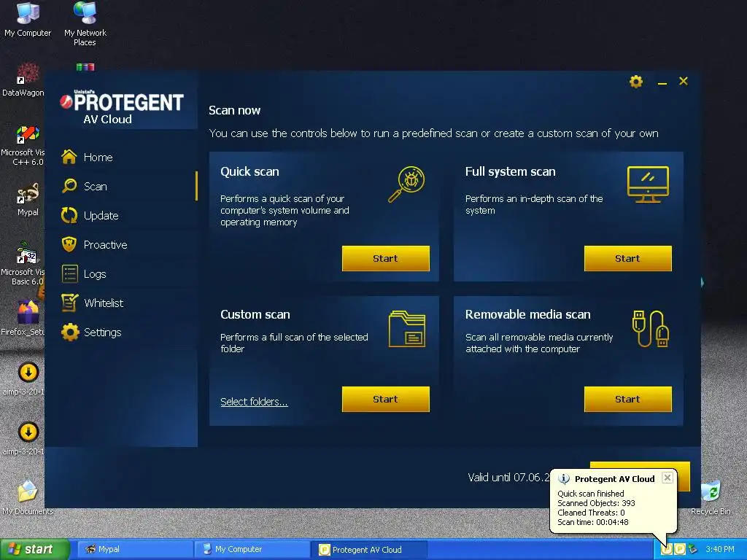Open the Settings menu item

tap(102, 332)
